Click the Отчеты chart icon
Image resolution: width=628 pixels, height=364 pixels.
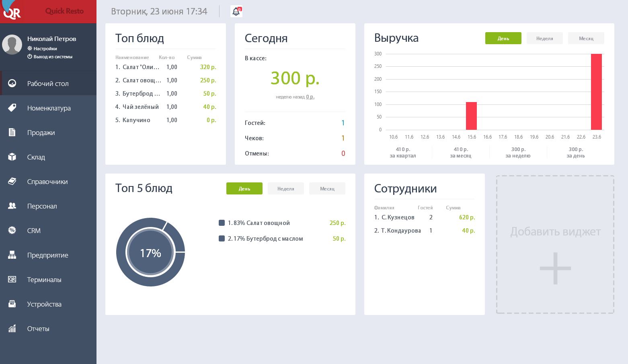pos(12,328)
